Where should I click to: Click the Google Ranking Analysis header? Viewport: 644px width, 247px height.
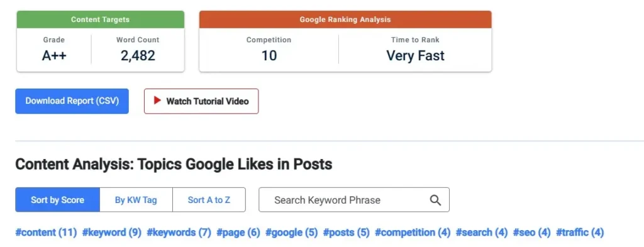345,19
